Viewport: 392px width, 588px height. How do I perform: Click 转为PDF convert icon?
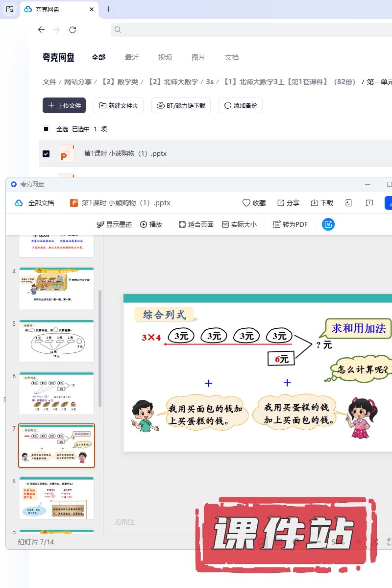(x=277, y=224)
